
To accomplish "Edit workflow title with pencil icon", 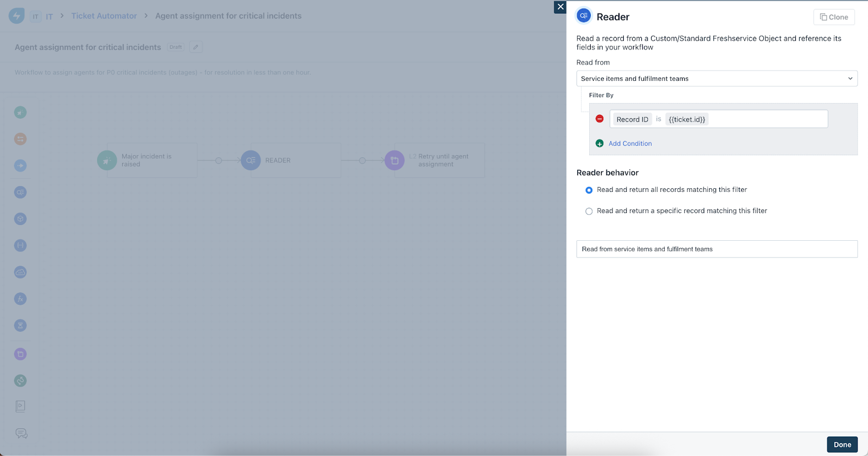I will pyautogui.click(x=196, y=47).
